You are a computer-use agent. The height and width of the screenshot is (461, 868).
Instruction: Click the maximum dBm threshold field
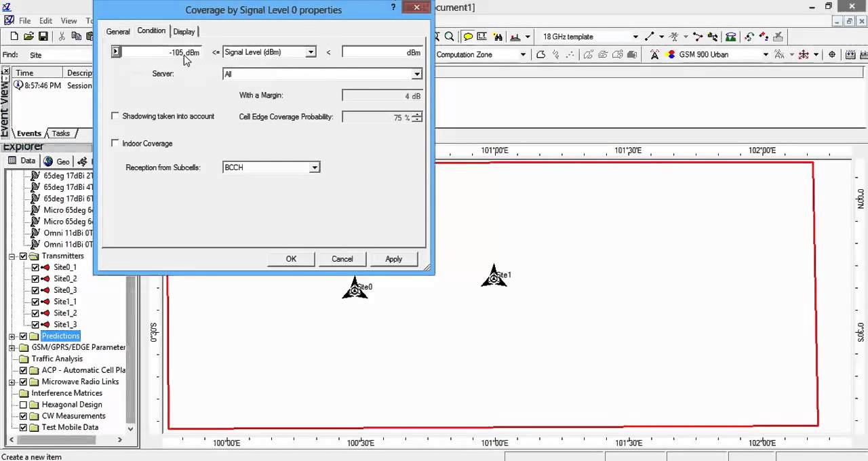[382, 52]
